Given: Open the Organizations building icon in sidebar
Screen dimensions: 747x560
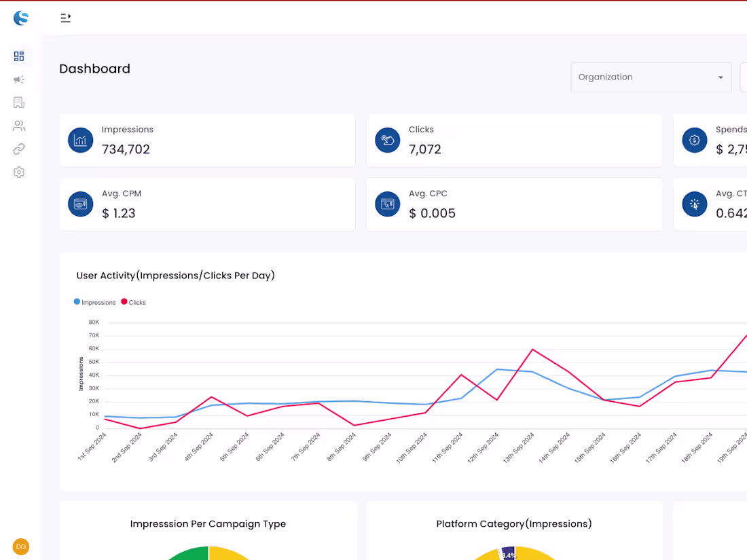Looking at the screenshot, I should pyautogui.click(x=19, y=102).
